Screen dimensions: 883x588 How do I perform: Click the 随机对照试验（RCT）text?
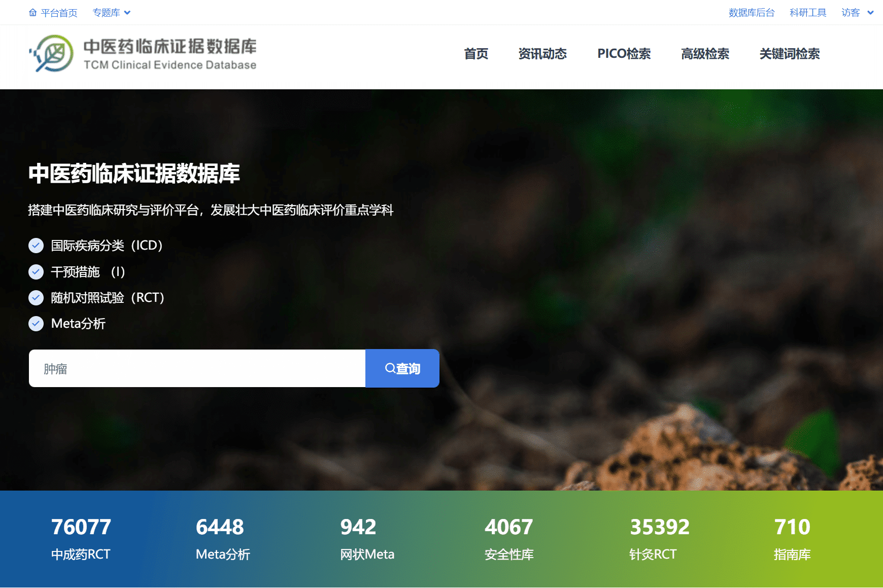tap(108, 298)
